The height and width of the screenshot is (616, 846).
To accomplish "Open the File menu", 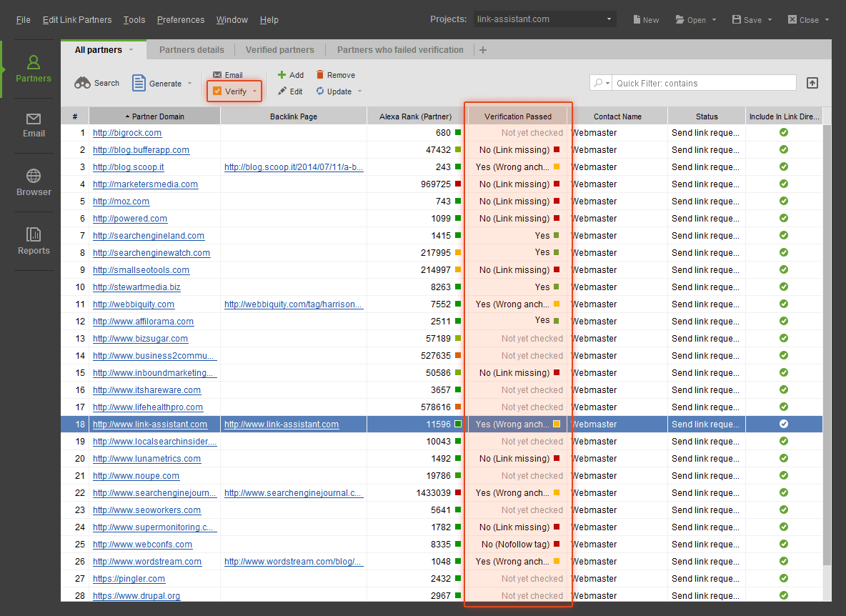I will [23, 20].
